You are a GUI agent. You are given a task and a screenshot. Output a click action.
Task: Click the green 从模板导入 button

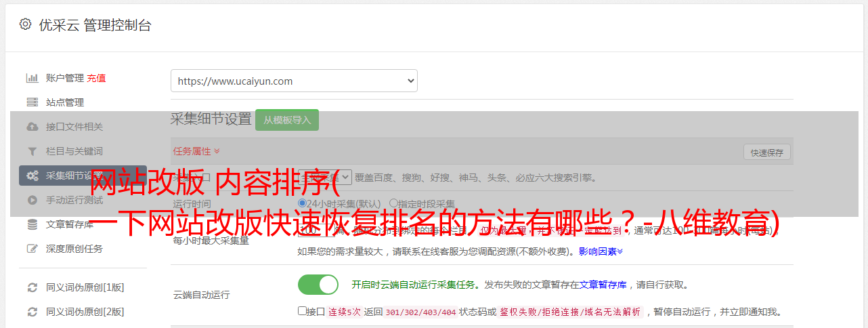(287, 120)
